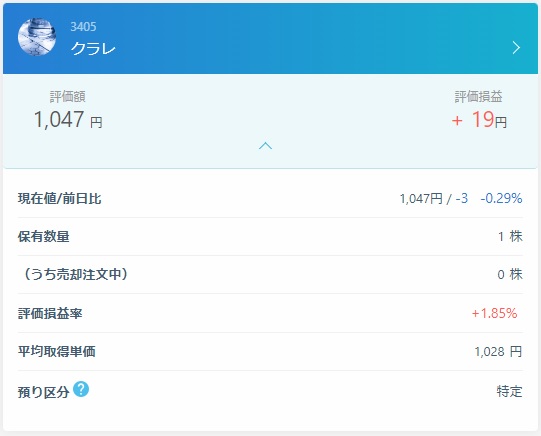Click the 1 株 holding quantity
The height and width of the screenshot is (436, 541).
point(510,237)
